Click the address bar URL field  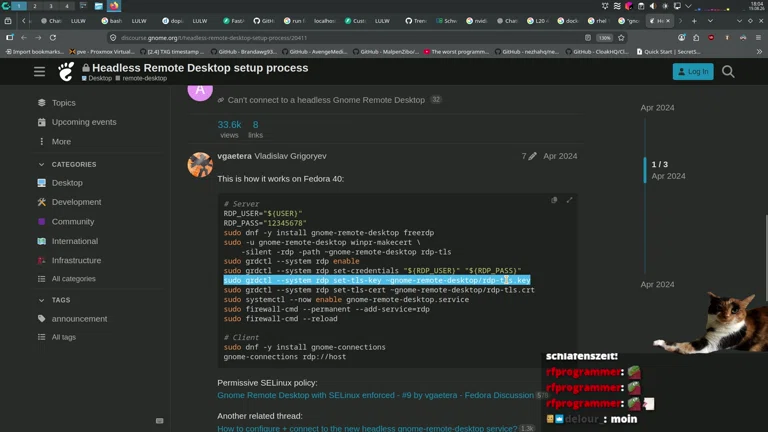pyautogui.click(x=343, y=38)
